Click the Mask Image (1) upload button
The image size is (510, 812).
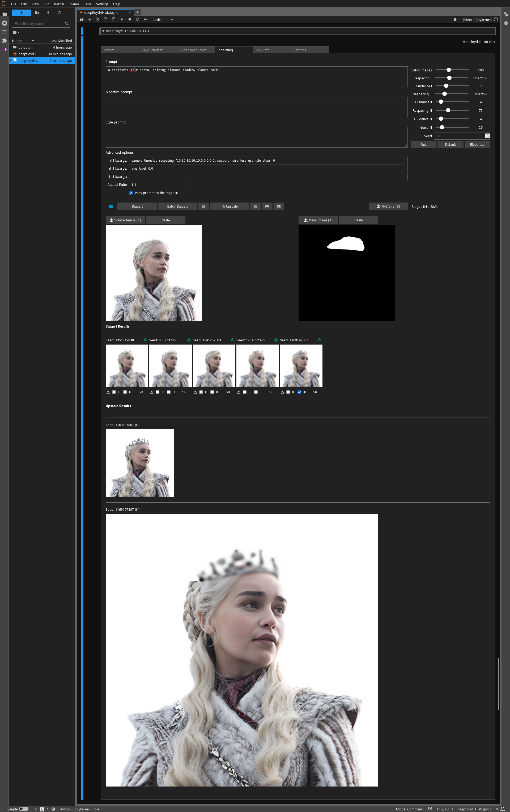(318, 220)
